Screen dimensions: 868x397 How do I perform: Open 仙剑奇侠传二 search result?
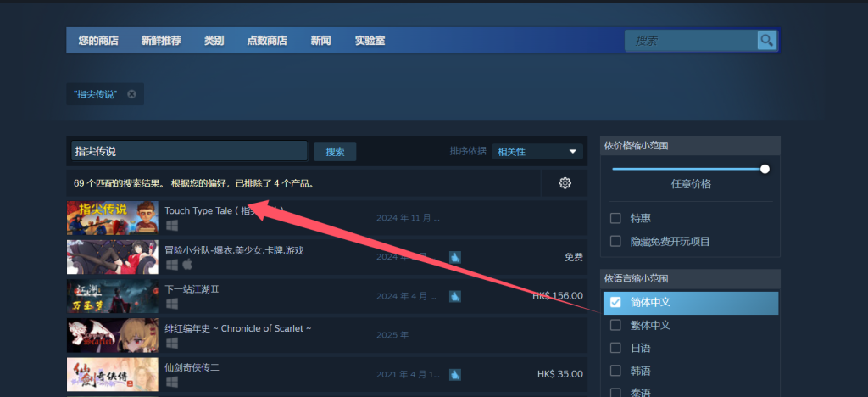(x=326, y=374)
